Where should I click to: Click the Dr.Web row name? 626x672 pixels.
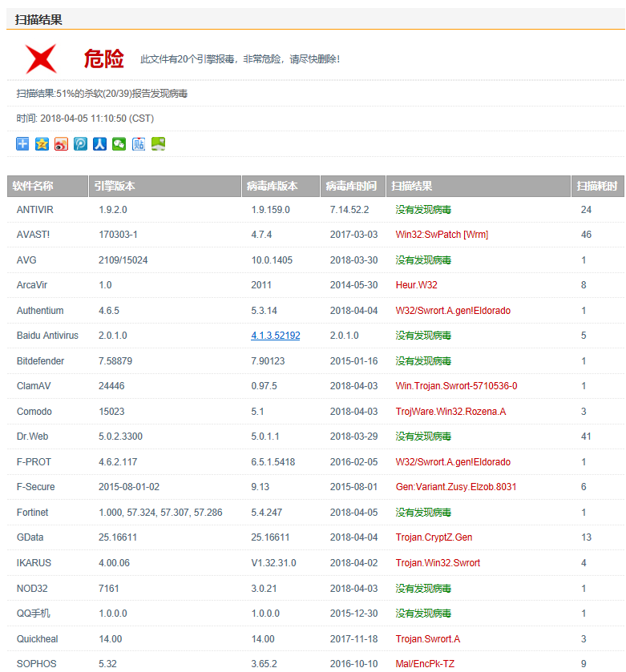coord(33,437)
